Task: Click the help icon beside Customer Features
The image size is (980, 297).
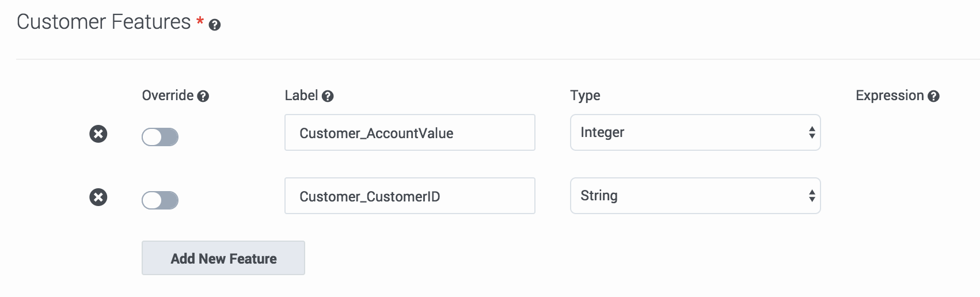Action: coord(215,25)
